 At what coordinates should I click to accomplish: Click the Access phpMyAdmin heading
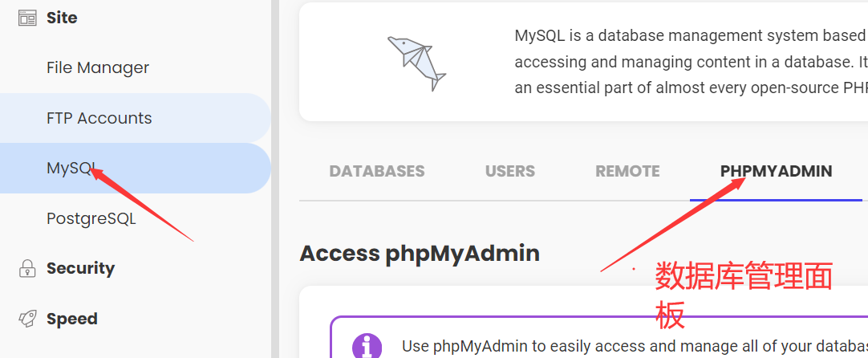(420, 254)
